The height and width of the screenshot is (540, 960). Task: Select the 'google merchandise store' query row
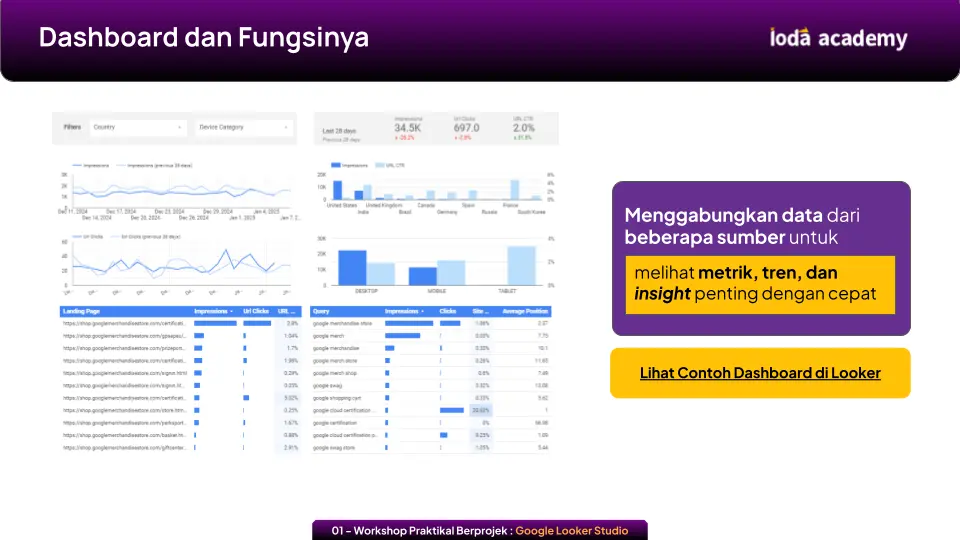click(x=343, y=323)
